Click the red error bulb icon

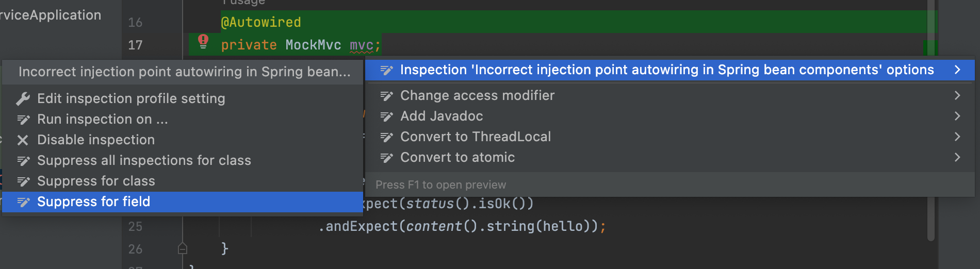[203, 41]
